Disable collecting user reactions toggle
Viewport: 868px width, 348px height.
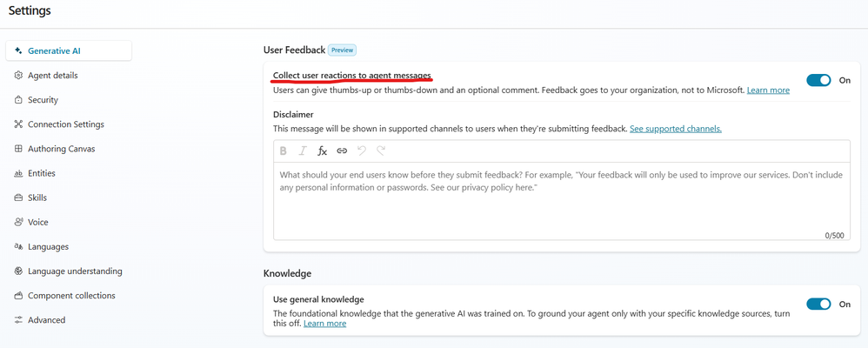coord(818,80)
